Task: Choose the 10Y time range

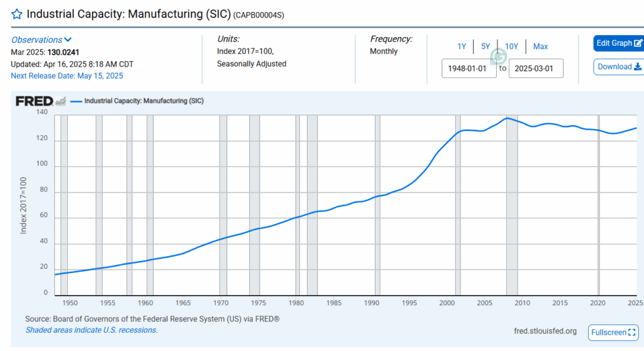Action: point(511,47)
